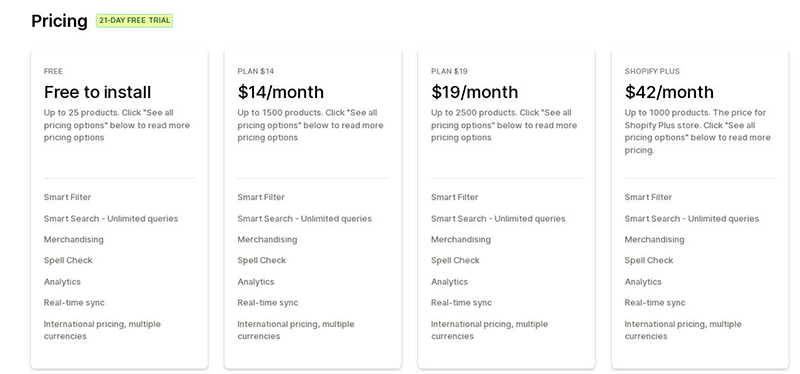The width and height of the screenshot is (800, 374).
Task: Click Smart Filter in the Free plan card
Action: 67,197
